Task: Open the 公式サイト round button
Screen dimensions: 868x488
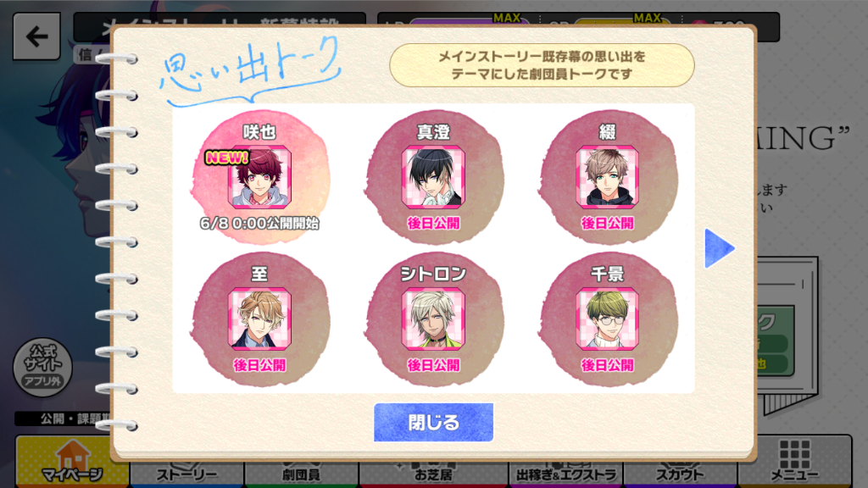Action: tap(42, 367)
